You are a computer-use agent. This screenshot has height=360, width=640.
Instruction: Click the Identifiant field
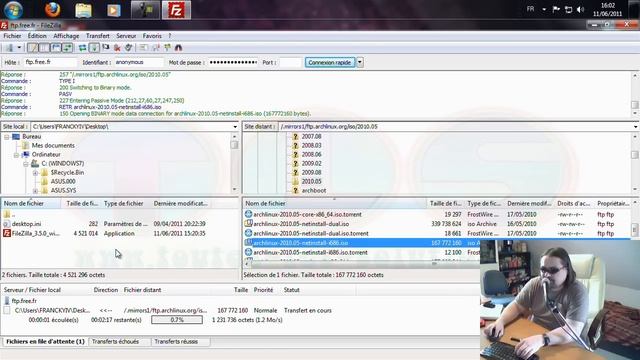click(138, 62)
